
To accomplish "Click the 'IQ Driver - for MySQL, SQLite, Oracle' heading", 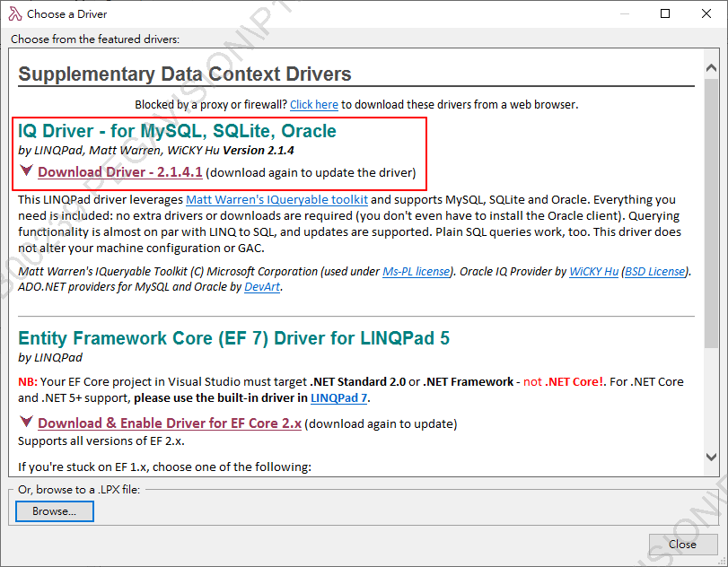I will (x=177, y=131).
